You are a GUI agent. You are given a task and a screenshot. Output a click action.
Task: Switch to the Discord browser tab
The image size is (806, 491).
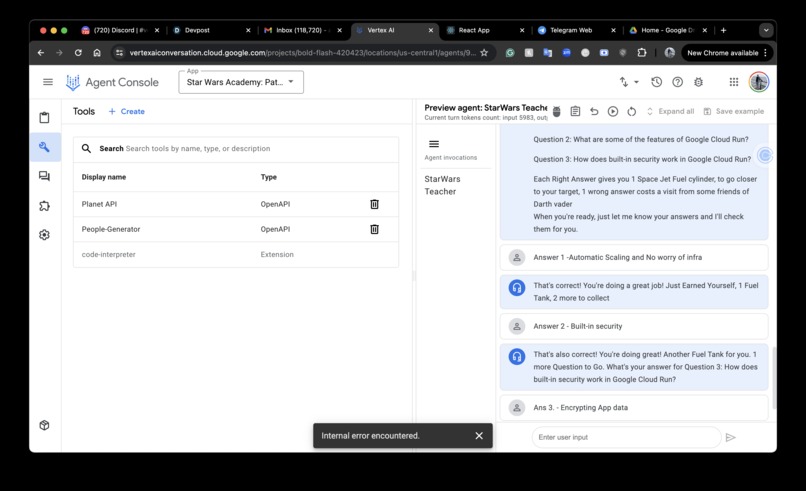point(121,30)
